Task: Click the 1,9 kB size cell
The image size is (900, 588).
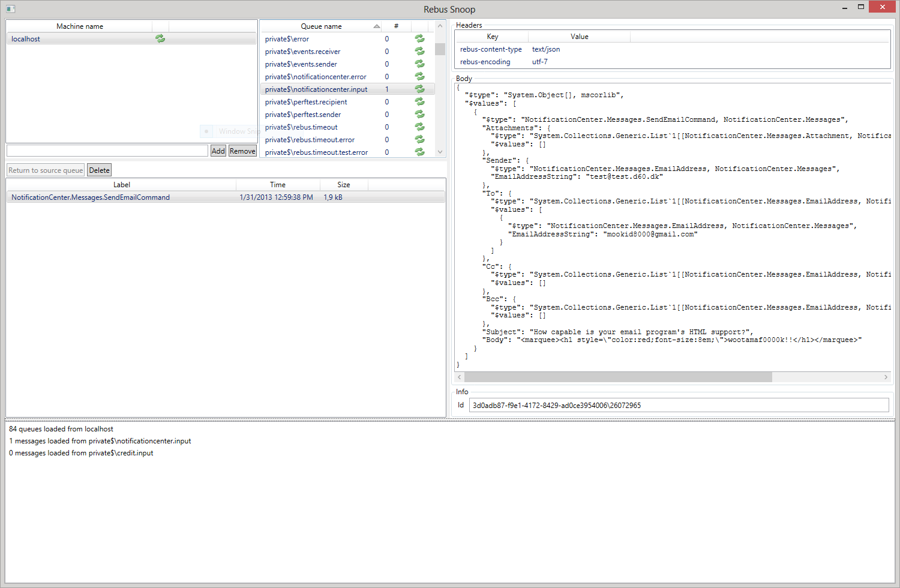Action: [x=333, y=197]
